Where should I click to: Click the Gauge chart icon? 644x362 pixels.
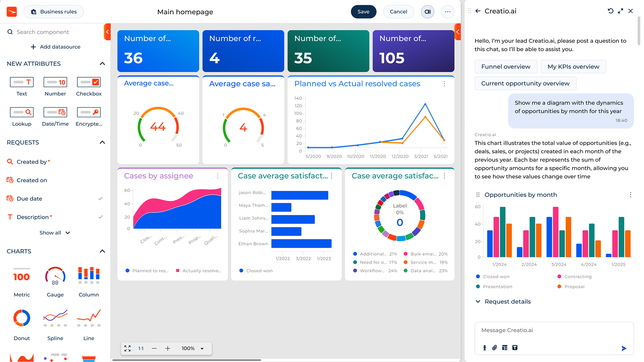point(55,277)
